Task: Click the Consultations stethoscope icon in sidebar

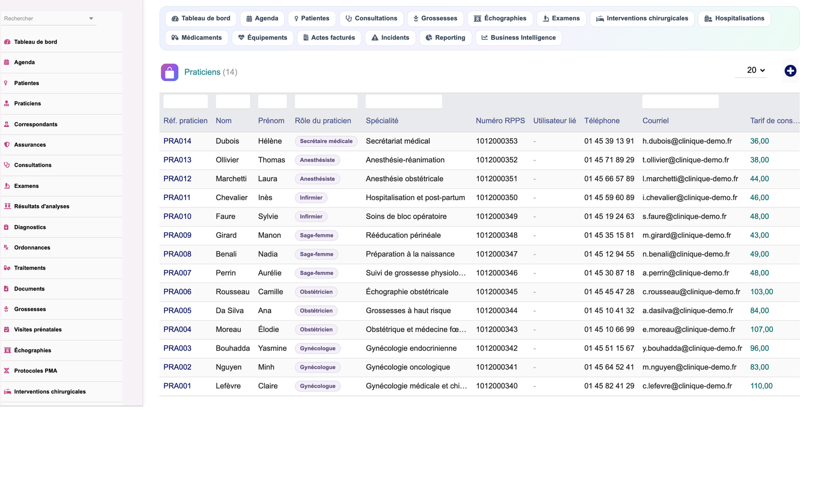Action: coord(7,165)
